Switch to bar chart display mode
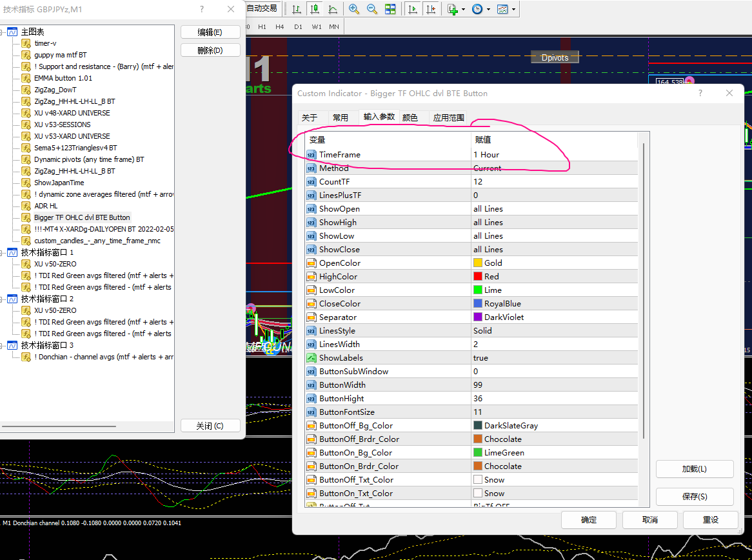752x560 pixels. pyautogui.click(x=296, y=9)
